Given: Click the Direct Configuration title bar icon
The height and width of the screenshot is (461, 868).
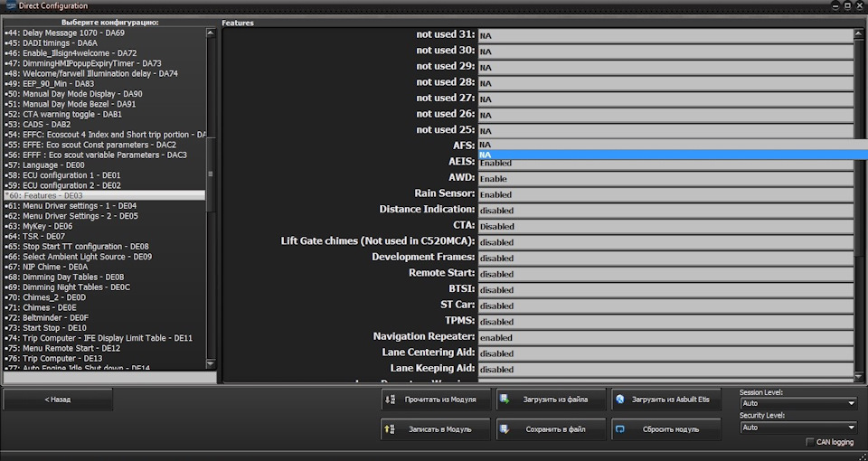Looking at the screenshot, I should pos(11,5).
